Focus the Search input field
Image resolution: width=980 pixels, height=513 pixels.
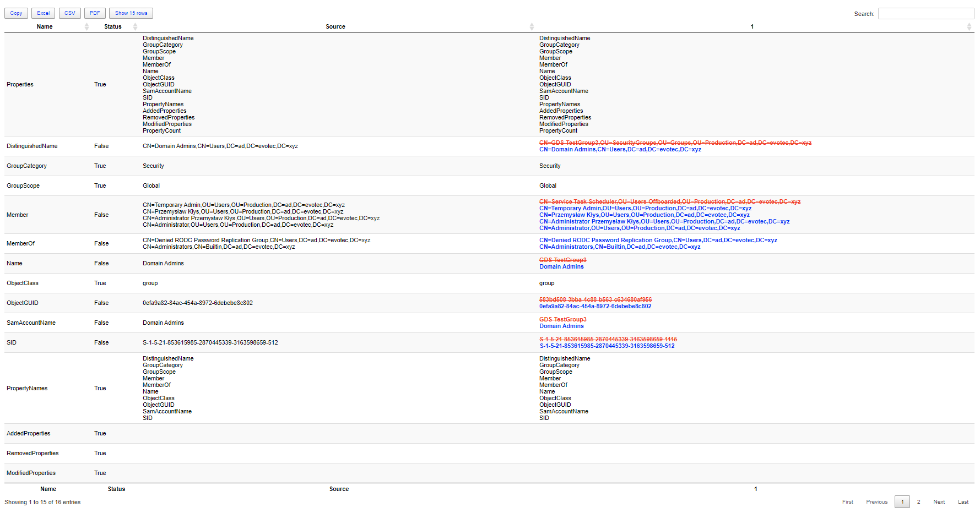coord(925,14)
